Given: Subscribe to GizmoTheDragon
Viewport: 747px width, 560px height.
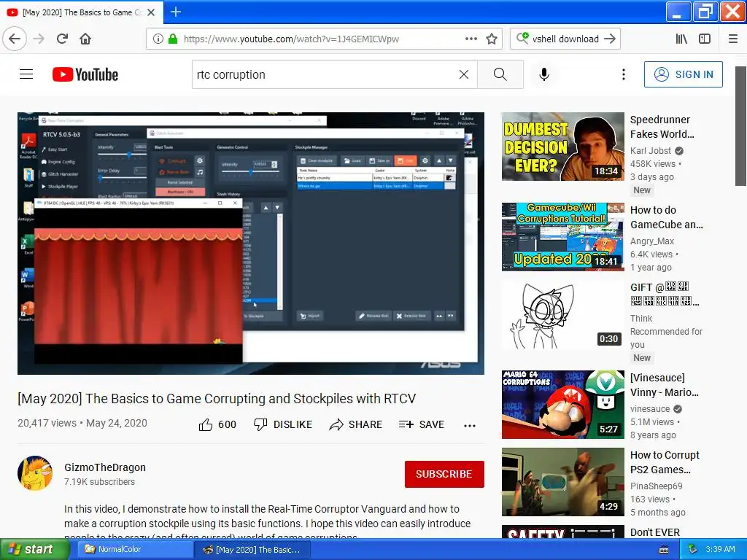Looking at the screenshot, I should [444, 474].
